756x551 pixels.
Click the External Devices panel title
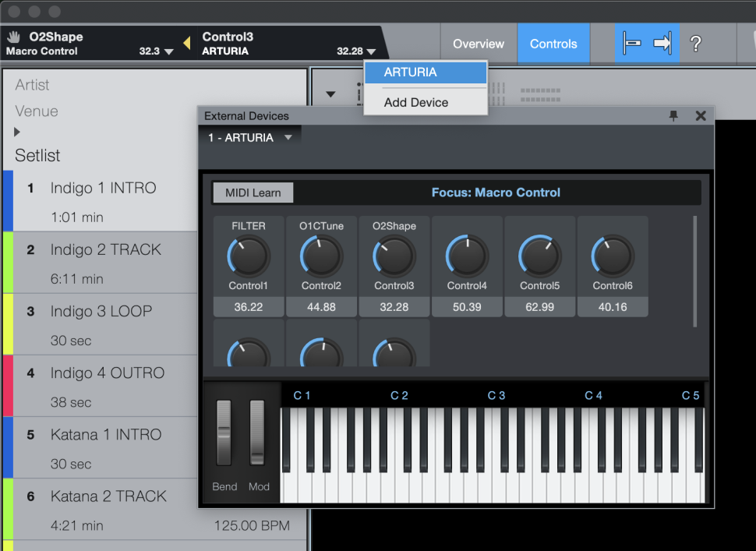[246, 115]
